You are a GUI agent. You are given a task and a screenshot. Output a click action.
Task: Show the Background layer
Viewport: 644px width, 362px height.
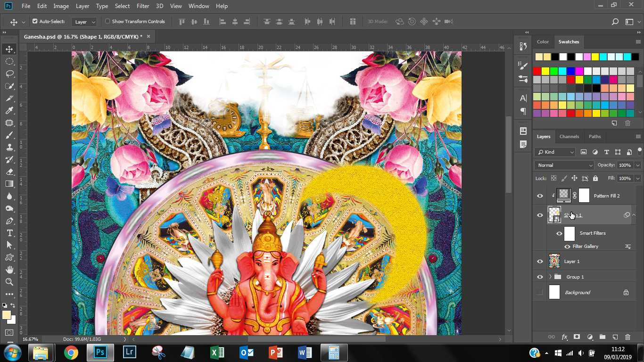tap(540, 292)
